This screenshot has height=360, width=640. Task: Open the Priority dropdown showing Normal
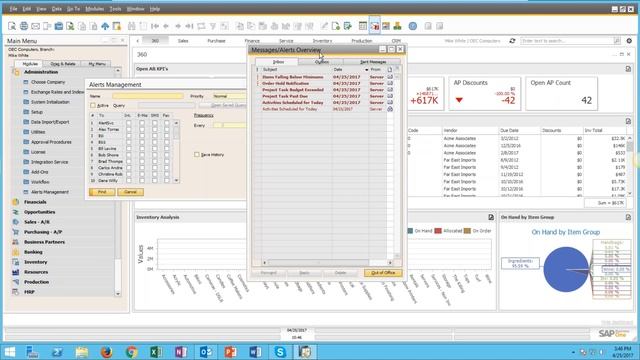click(229, 96)
